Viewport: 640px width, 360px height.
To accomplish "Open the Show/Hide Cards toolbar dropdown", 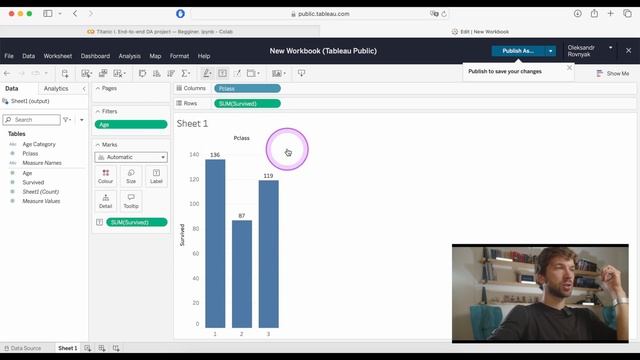I will click(279, 73).
